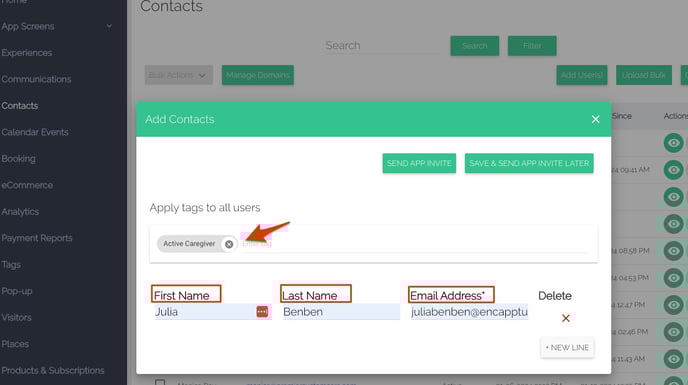Click the Enter tag input field

point(415,244)
